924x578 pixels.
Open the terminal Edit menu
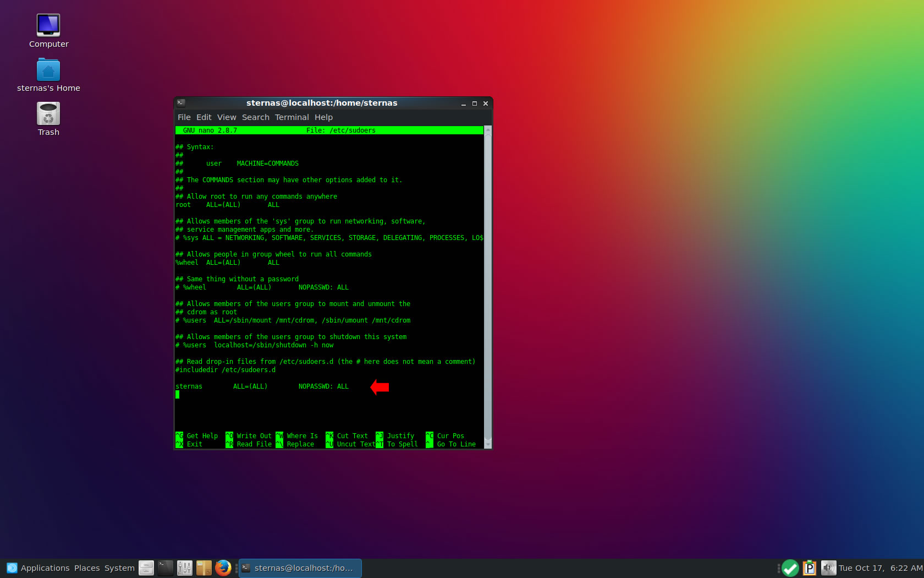(x=204, y=117)
